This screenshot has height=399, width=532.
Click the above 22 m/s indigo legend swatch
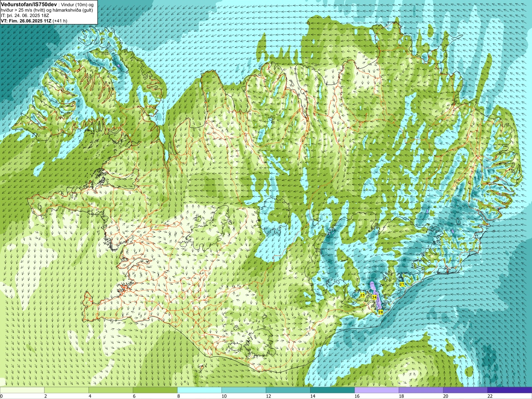[x=510, y=390]
